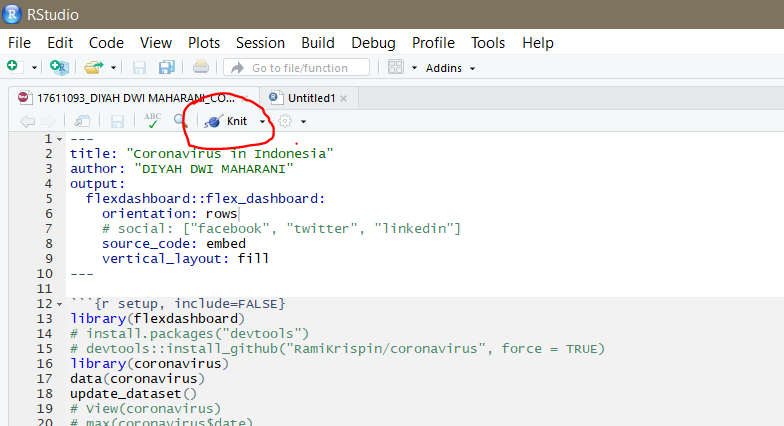Open the View menu
The width and height of the screenshot is (784, 426).
156,43
